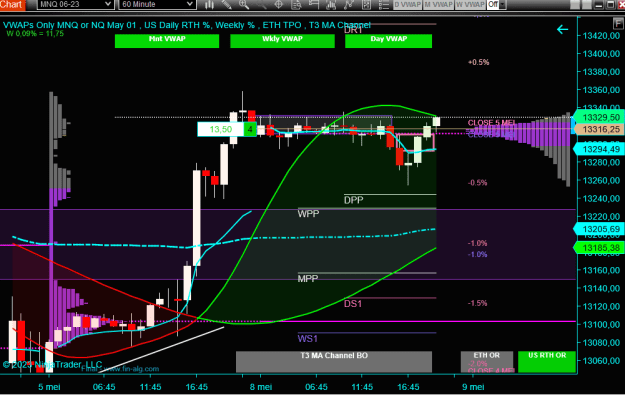Screen dimensions: 625x395
Task: Toggle the green US RTH OR button
Action: (547, 362)
